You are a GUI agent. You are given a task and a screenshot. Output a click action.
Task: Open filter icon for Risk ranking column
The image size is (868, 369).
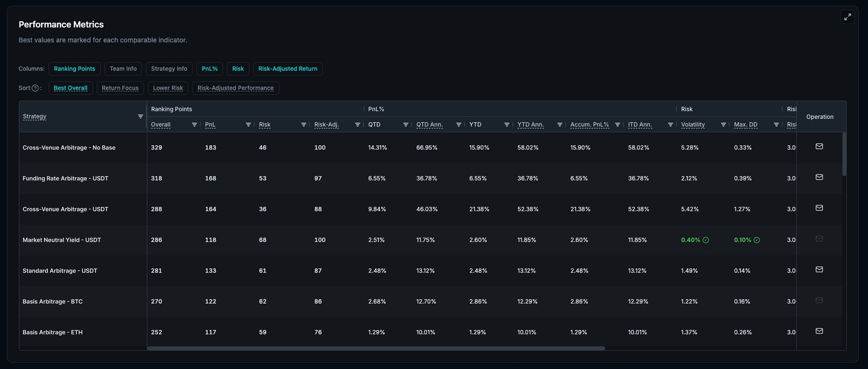click(303, 124)
